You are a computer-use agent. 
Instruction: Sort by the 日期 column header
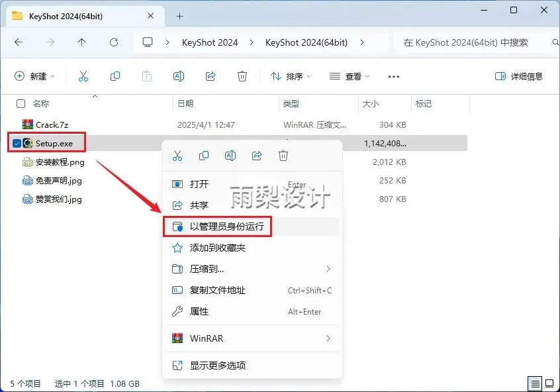click(185, 103)
